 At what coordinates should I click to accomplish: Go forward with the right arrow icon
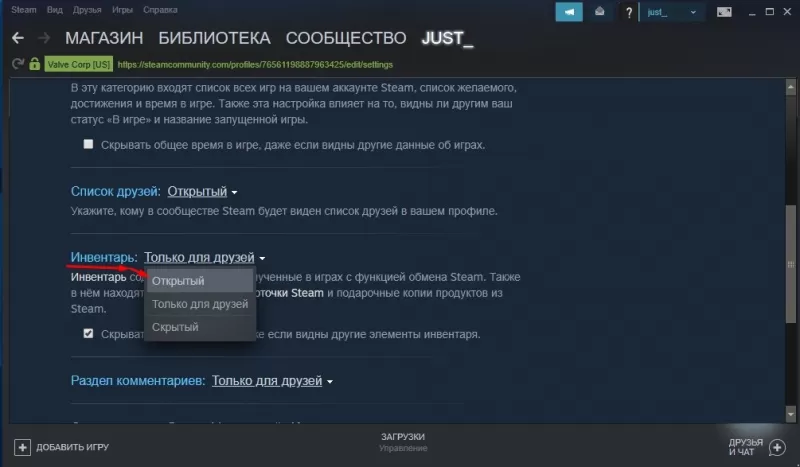(x=44, y=38)
